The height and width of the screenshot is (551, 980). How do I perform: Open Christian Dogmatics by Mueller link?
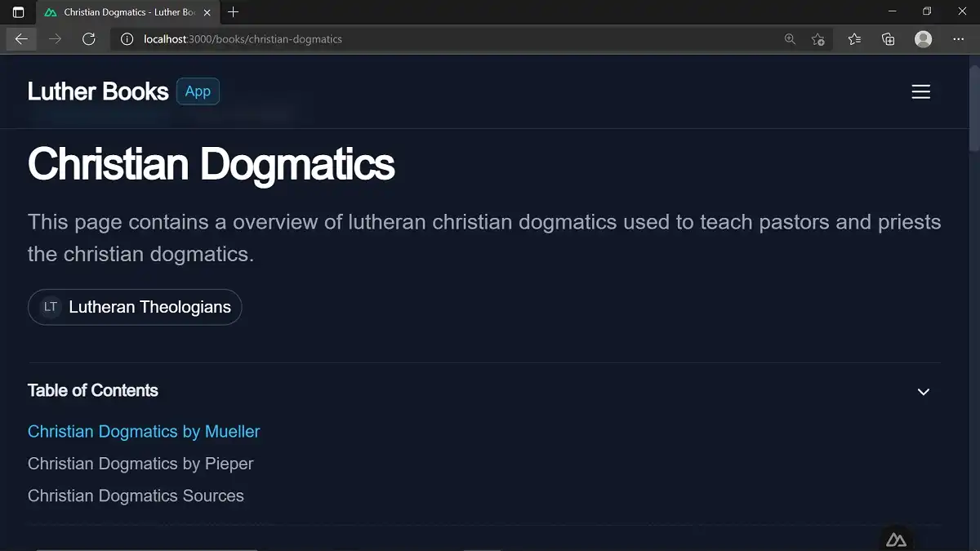[x=144, y=431]
